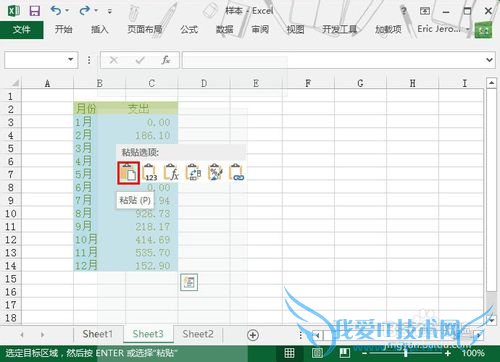
Task: Select row 1 header
Action: coord(11,96)
